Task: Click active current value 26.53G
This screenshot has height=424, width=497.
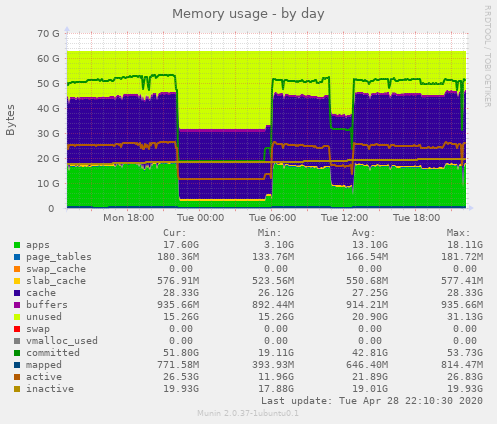Action: click(x=181, y=377)
